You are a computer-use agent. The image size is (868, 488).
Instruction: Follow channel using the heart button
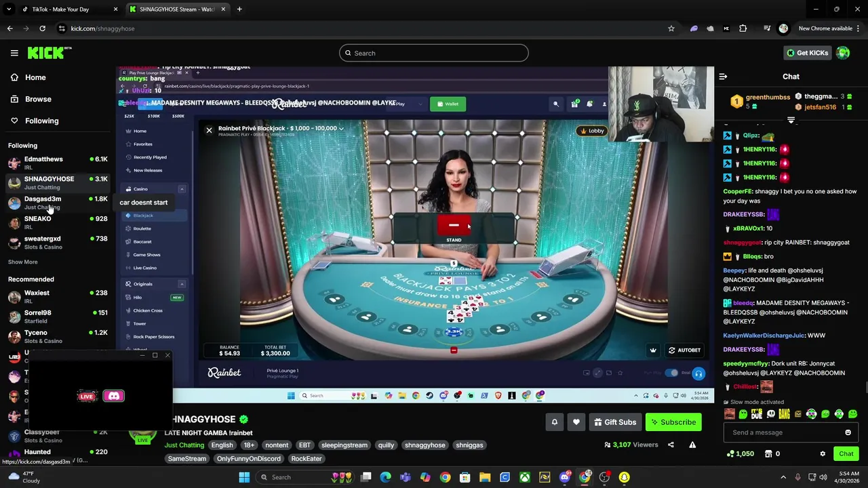click(576, 422)
